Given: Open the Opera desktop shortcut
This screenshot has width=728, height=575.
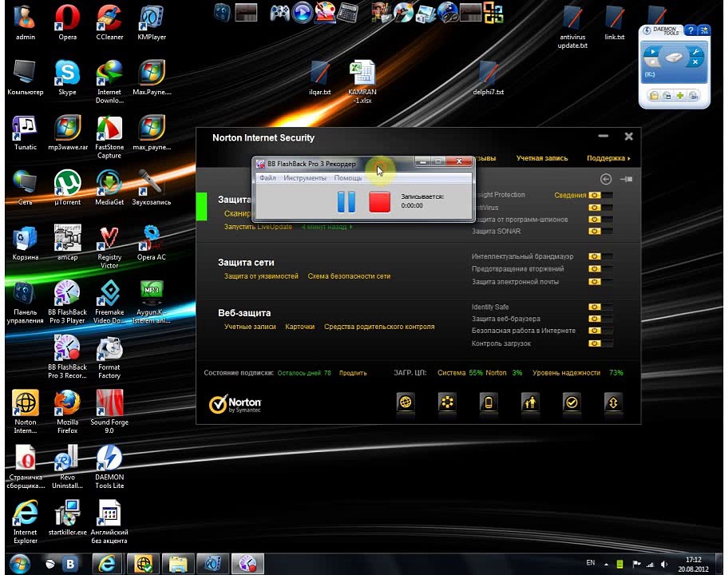Looking at the screenshot, I should pos(67,22).
